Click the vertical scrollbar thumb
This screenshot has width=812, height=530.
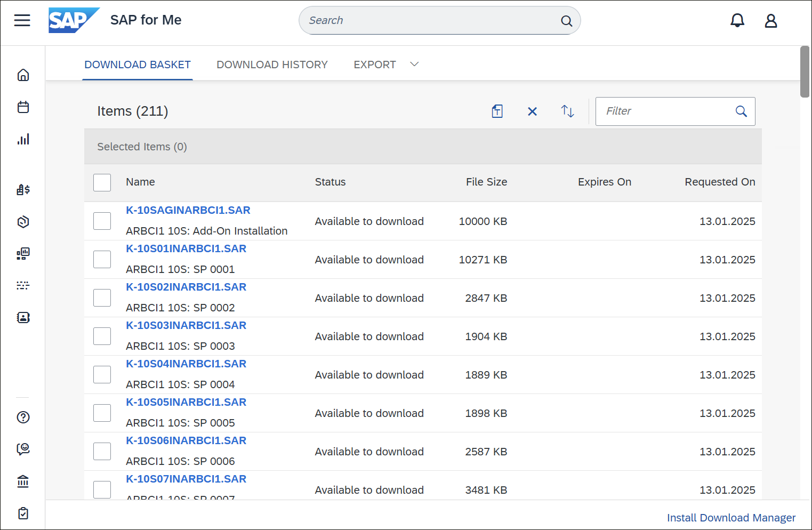pos(805,71)
